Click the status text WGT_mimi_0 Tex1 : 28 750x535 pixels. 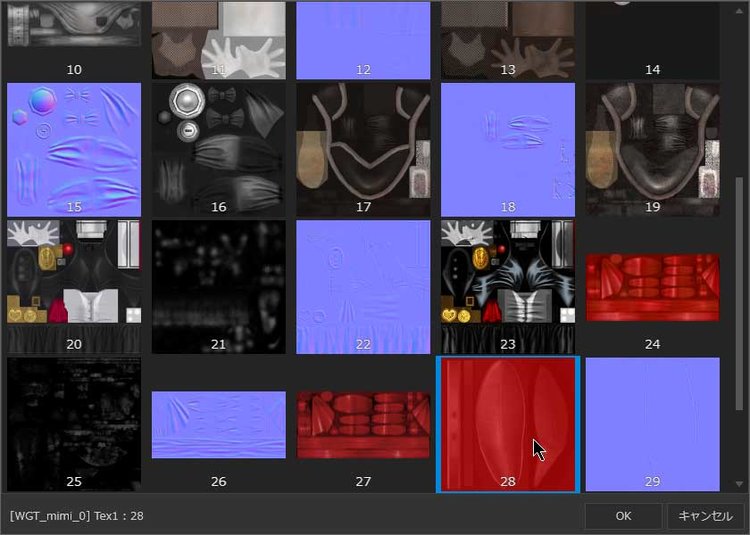point(77,516)
